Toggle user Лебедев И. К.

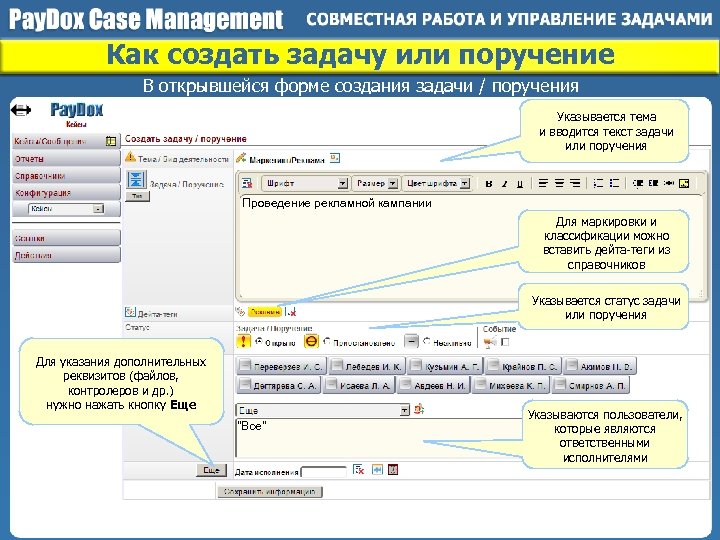click(367, 366)
